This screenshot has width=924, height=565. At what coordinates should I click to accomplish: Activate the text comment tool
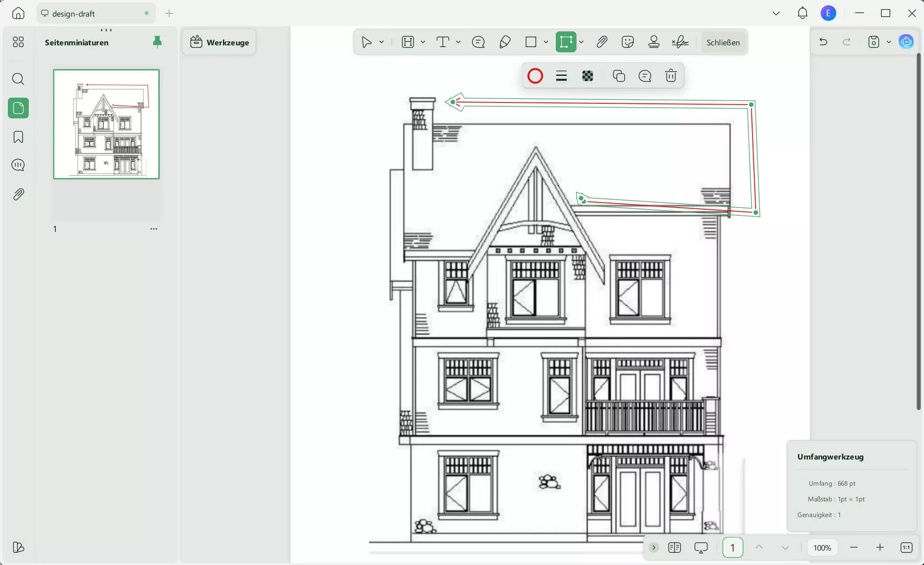[478, 42]
